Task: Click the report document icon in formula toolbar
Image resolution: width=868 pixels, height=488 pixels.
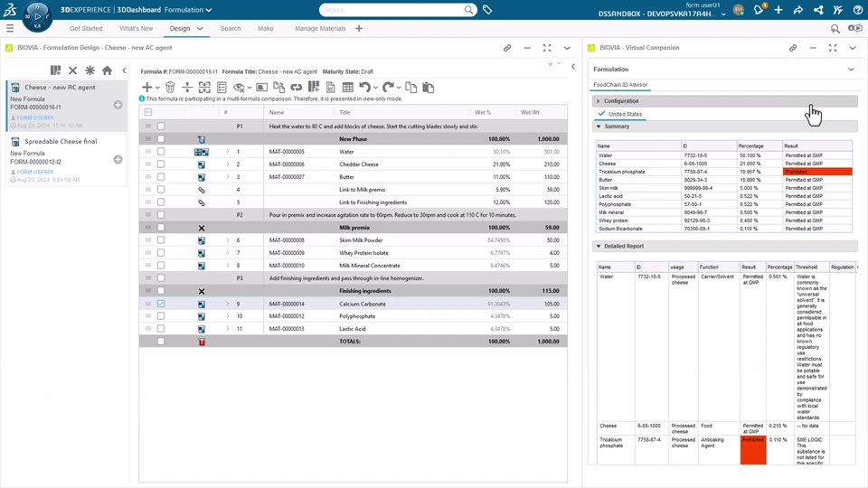Action: (x=331, y=88)
